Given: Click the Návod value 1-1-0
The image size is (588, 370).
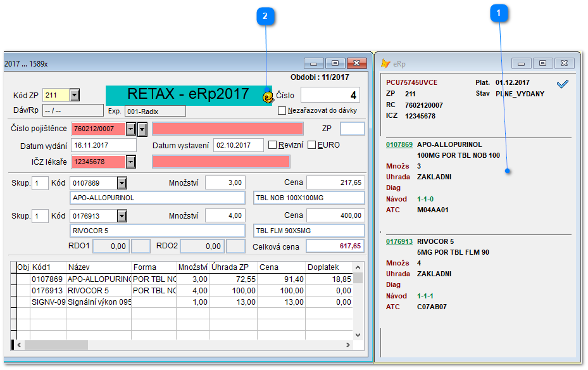Looking at the screenshot, I should coord(425,199).
